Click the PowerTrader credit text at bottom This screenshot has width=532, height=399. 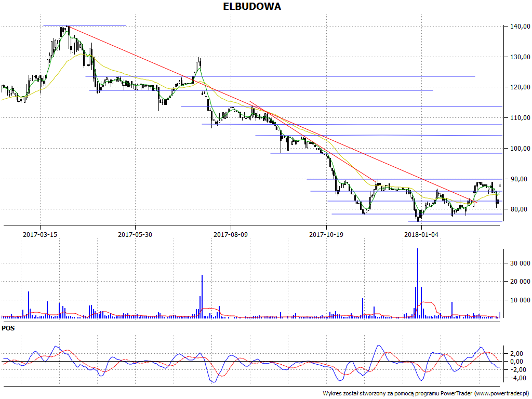[x=427, y=394]
